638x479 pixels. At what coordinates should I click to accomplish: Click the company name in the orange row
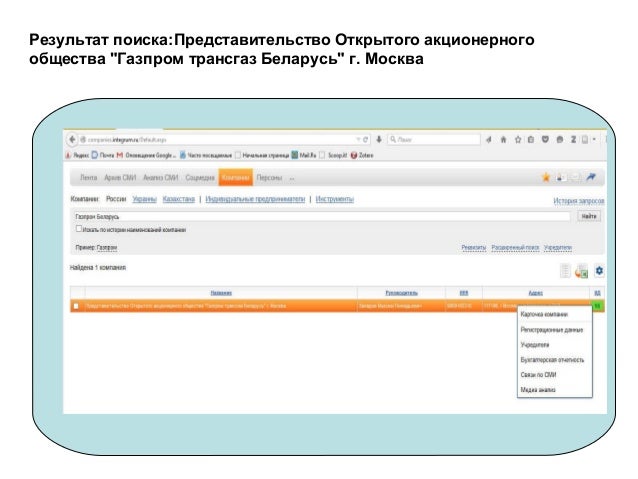coord(186,306)
